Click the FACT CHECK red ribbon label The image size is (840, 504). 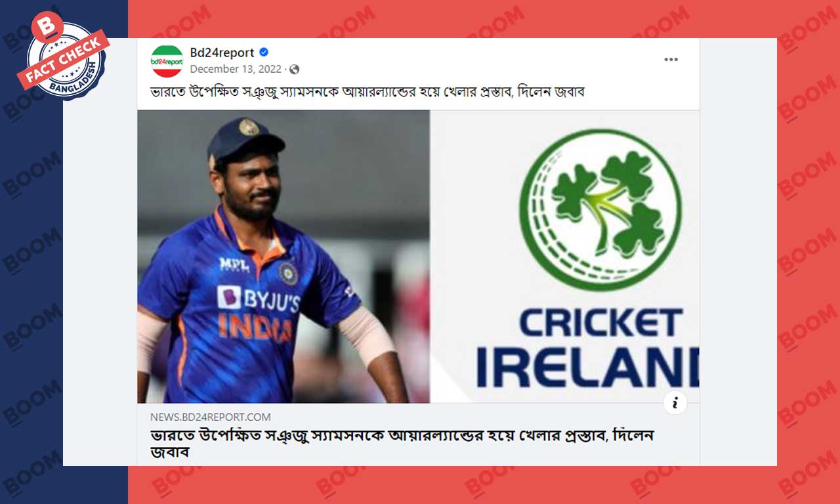point(63,59)
